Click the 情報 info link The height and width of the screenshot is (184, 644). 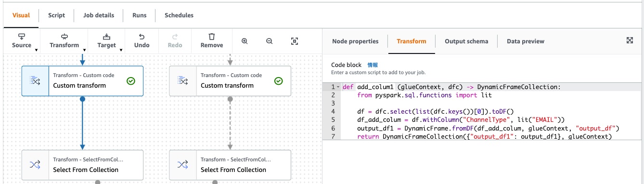373,65
